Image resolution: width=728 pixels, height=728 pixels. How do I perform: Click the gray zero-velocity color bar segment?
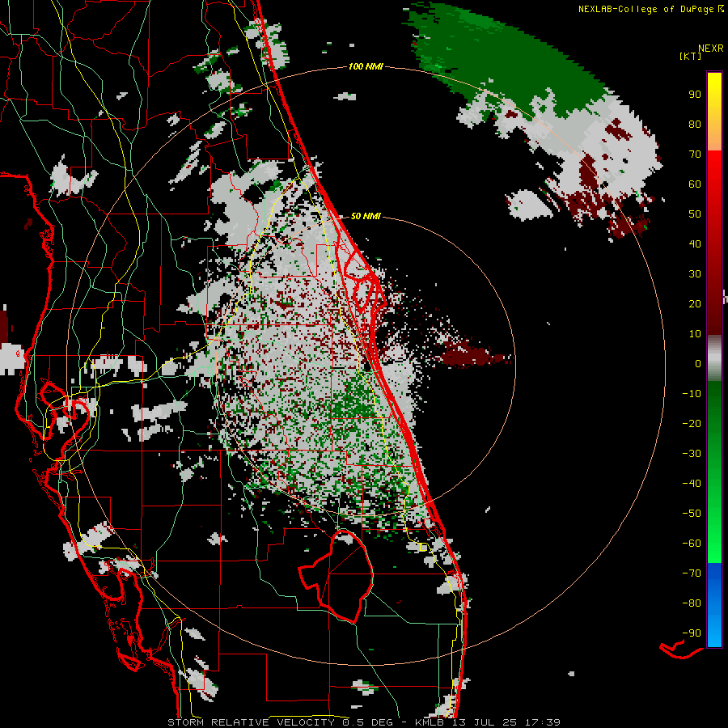(x=714, y=358)
